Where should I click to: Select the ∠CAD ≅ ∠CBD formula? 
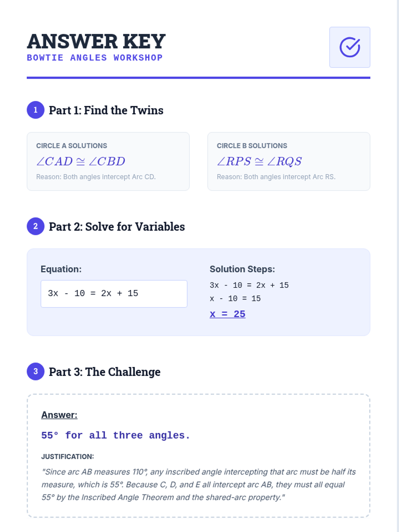coord(81,161)
